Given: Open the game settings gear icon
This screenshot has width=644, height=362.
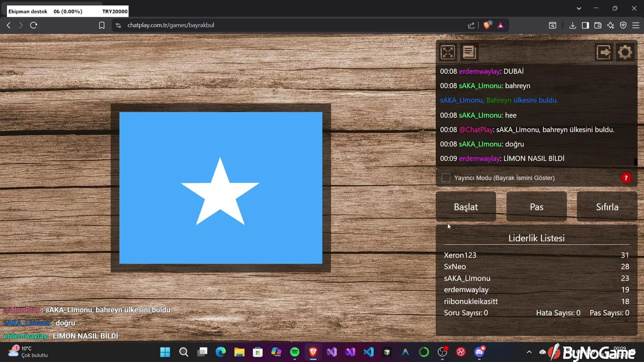Looking at the screenshot, I should [x=625, y=52].
